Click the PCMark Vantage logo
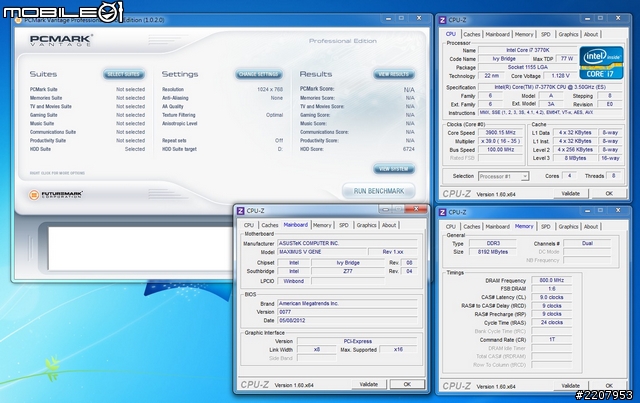 click(x=61, y=40)
